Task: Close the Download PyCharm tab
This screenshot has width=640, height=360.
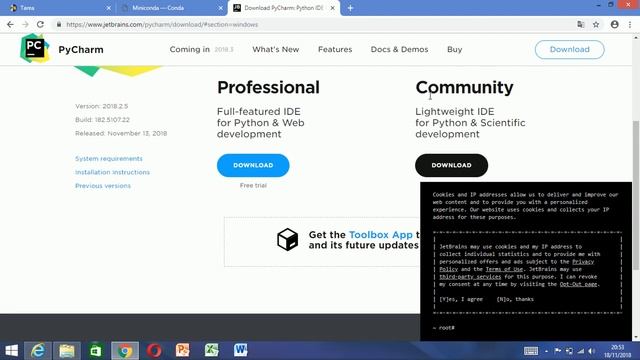Action: click(x=333, y=8)
